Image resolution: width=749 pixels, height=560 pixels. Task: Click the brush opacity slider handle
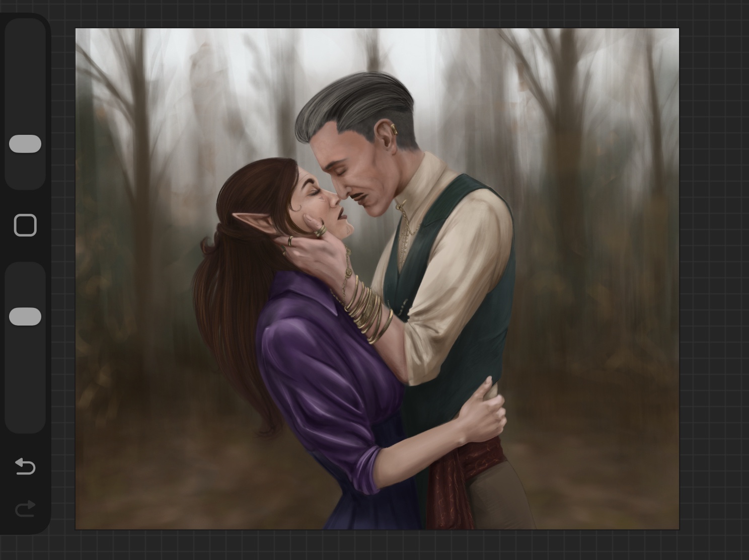[25, 317]
